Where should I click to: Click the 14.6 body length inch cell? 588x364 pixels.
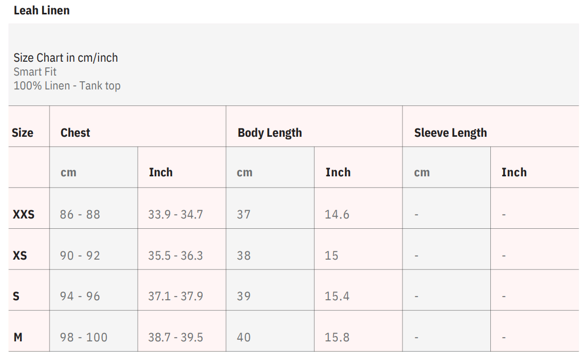[x=337, y=214]
